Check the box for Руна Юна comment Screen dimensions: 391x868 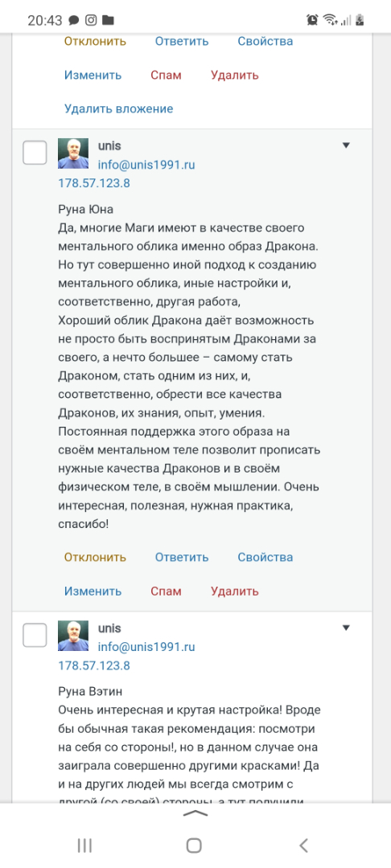(x=35, y=152)
